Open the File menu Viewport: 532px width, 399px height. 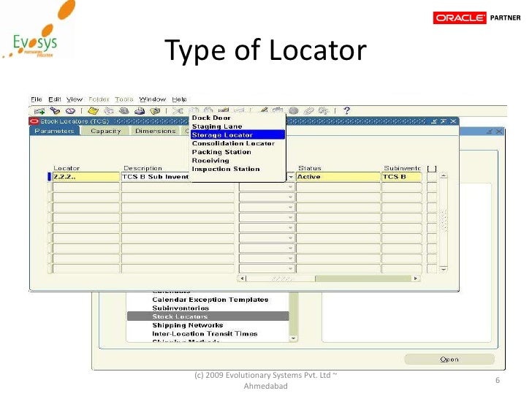(x=37, y=99)
